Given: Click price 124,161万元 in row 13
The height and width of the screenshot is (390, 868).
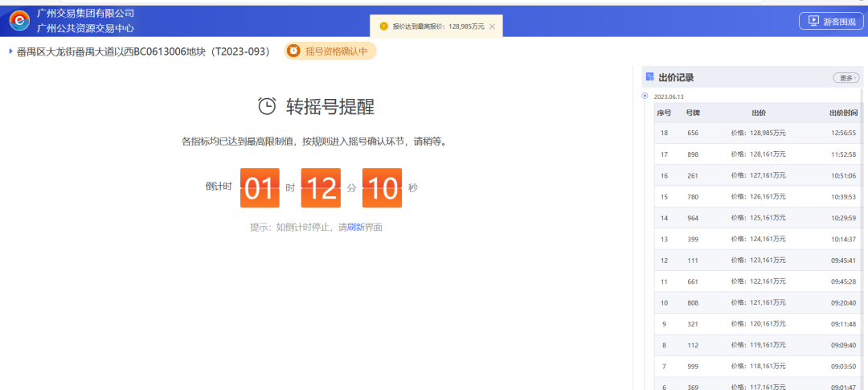Looking at the screenshot, I should pyautogui.click(x=759, y=240).
